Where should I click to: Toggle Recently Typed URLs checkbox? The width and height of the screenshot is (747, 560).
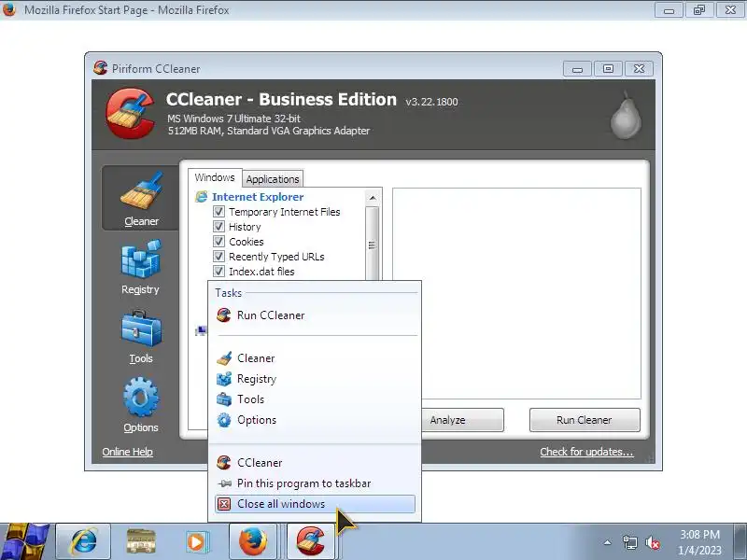coord(218,256)
